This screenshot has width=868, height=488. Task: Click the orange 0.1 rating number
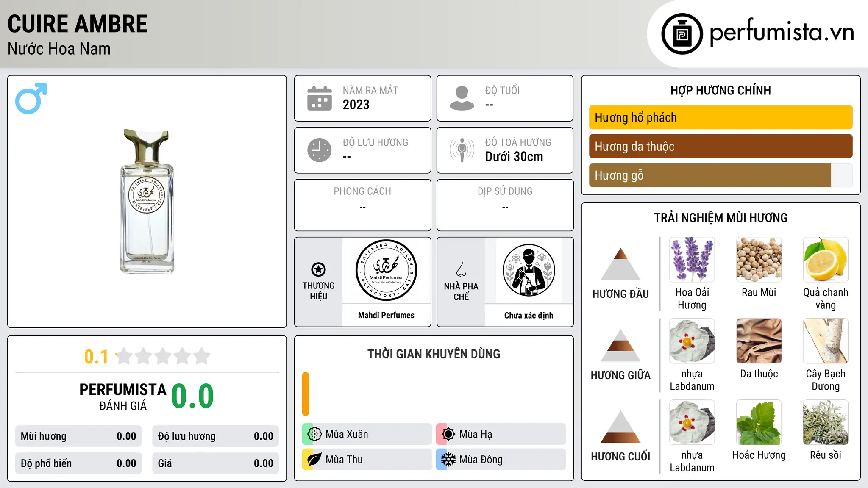click(x=96, y=357)
